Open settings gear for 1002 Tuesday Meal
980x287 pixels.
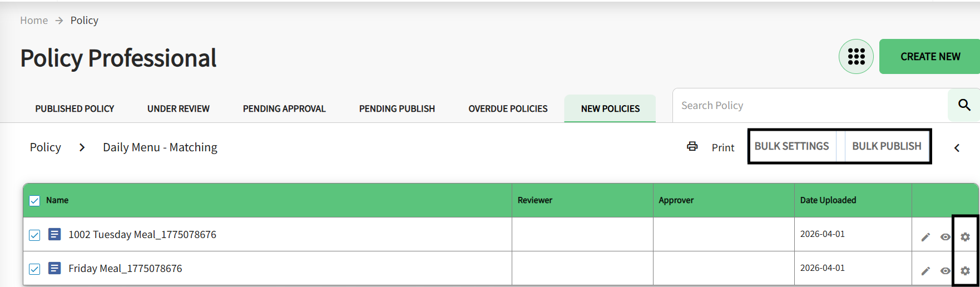[x=965, y=237]
